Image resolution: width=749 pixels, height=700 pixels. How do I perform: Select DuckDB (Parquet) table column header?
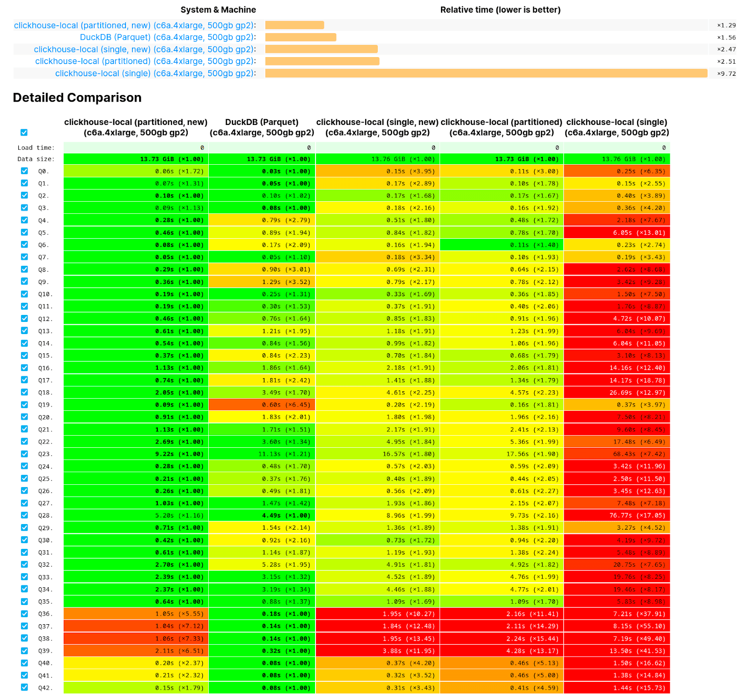point(262,127)
